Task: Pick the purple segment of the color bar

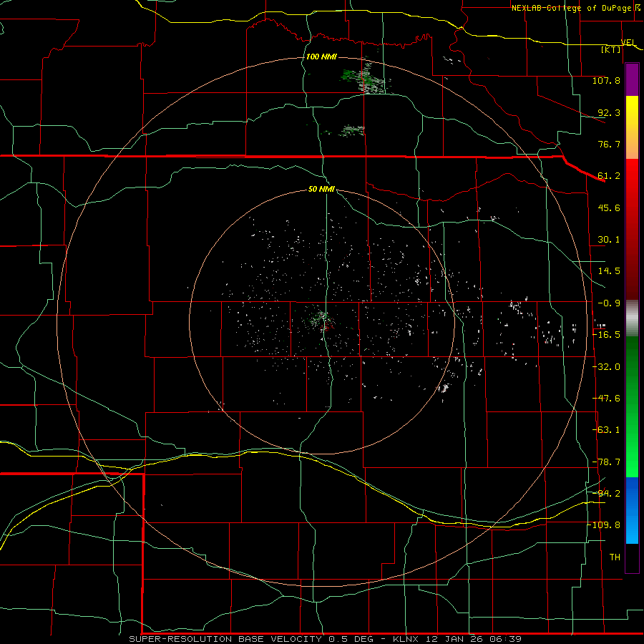Action: point(632,79)
